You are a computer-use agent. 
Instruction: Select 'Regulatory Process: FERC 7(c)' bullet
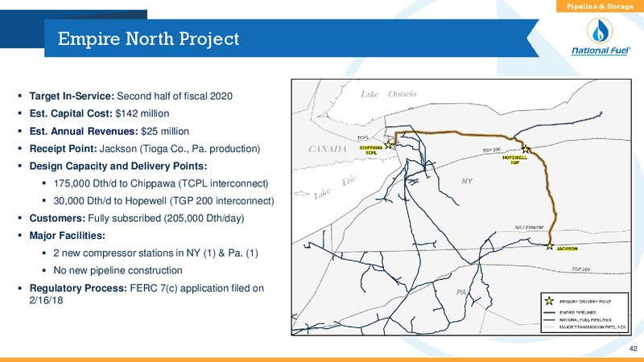(147, 294)
